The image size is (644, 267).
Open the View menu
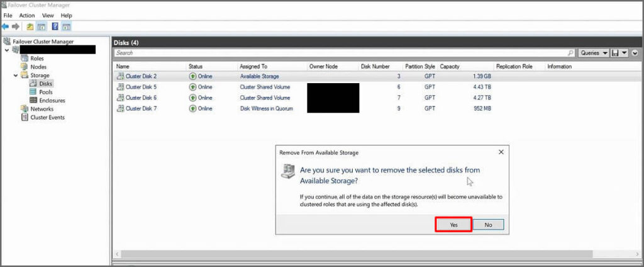(48, 15)
